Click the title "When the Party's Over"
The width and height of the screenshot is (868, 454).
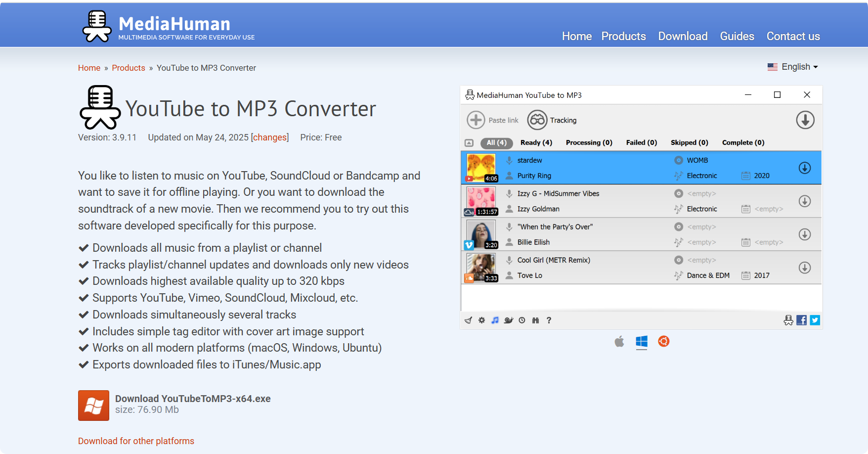[555, 227]
